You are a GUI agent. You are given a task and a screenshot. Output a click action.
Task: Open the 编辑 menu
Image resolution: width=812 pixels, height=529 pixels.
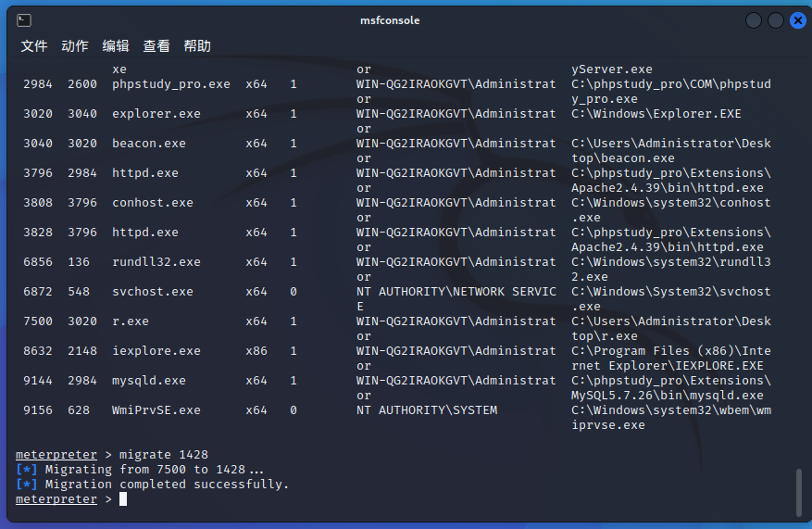116,46
